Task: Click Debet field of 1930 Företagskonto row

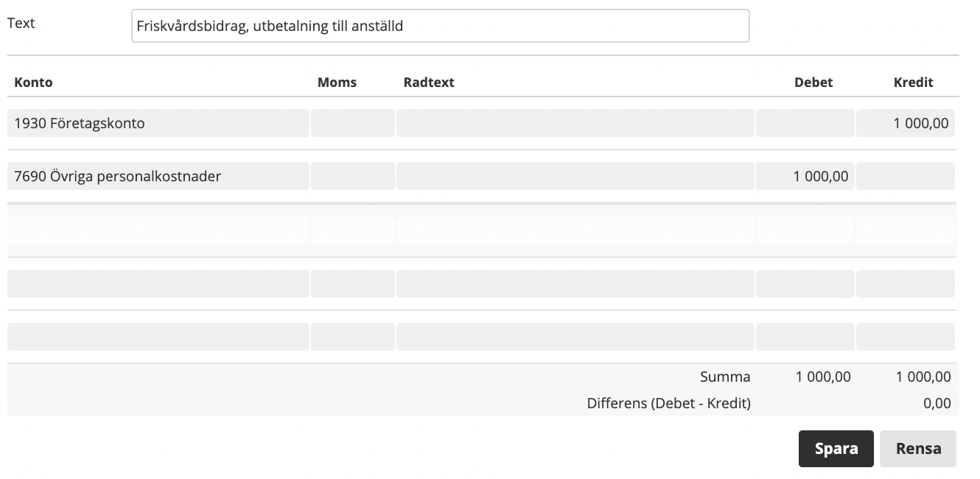Action: 805,123
